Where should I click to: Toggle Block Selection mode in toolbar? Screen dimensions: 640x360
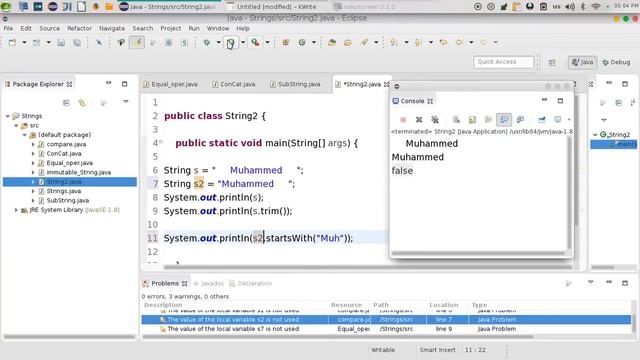169,42
